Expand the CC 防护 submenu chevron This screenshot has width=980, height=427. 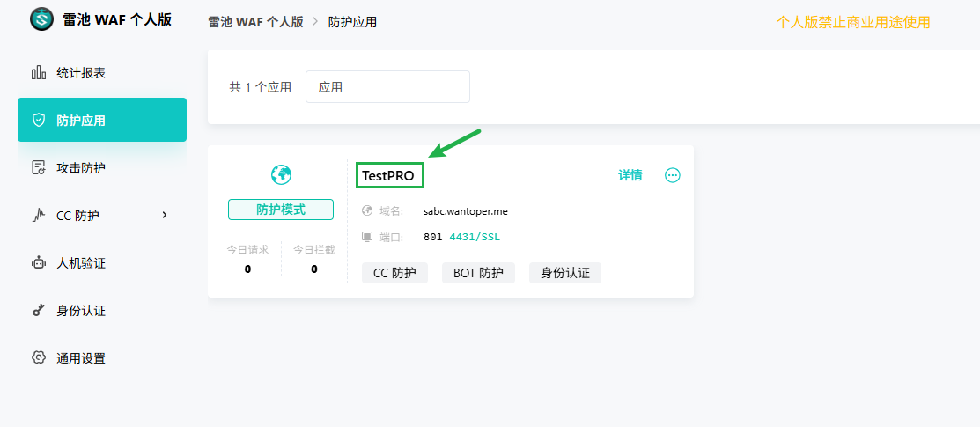[x=165, y=215]
